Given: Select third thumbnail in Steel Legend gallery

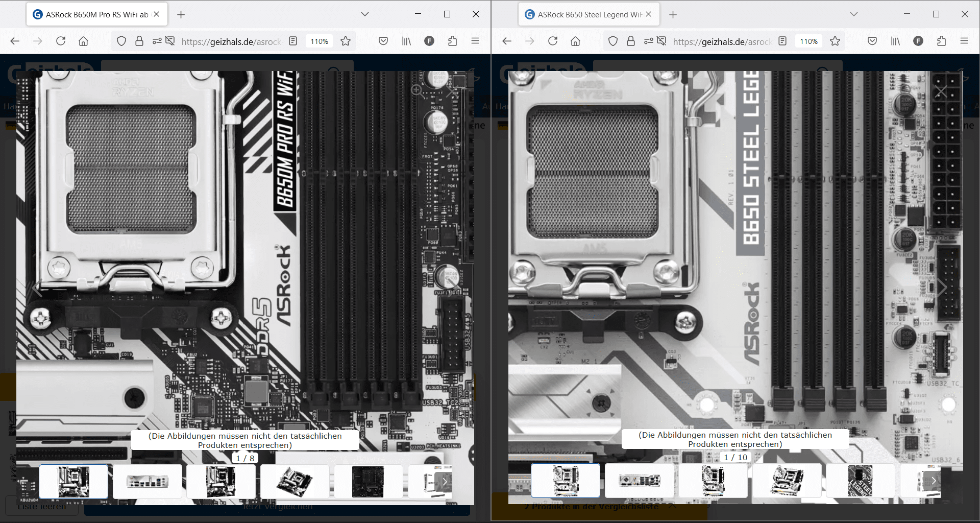Looking at the screenshot, I should click(x=713, y=481).
